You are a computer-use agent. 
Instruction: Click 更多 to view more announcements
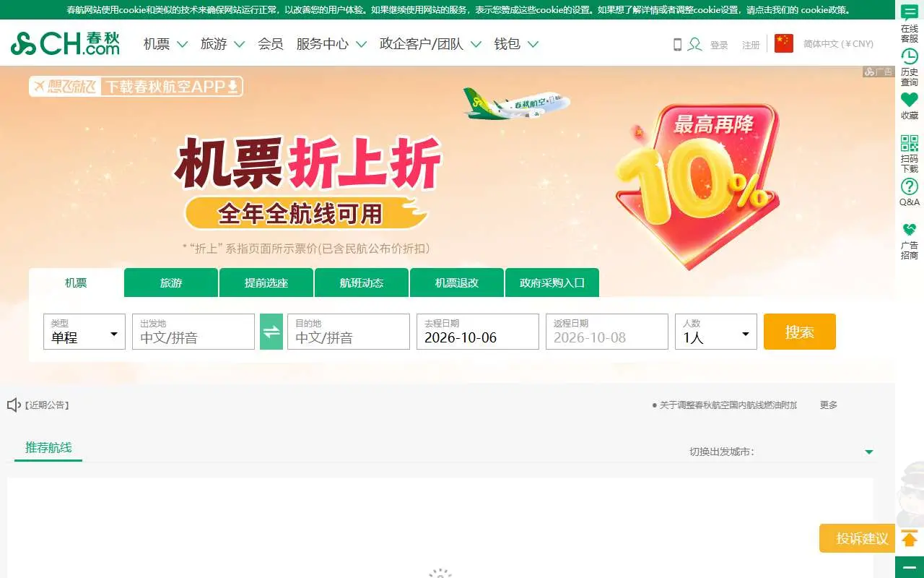[829, 405]
